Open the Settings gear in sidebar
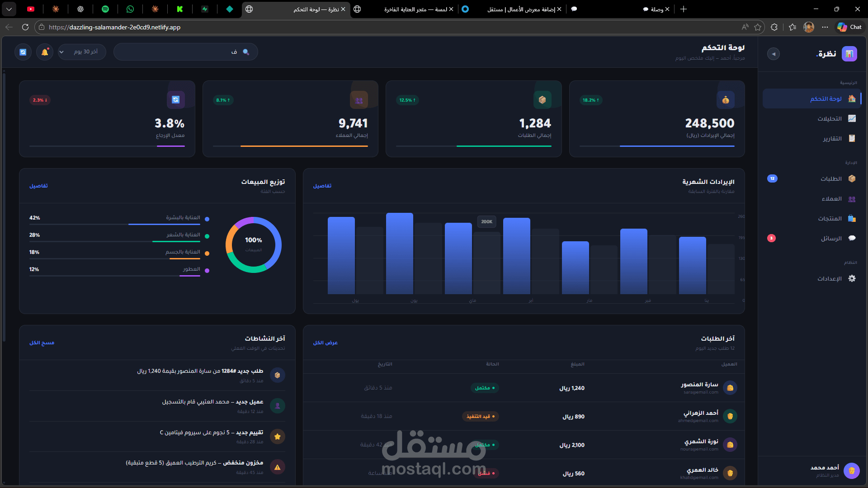 pos(852,278)
